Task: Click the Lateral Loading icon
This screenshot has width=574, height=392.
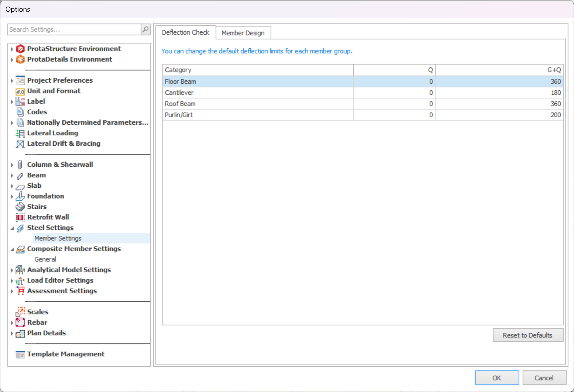Action: click(20, 134)
